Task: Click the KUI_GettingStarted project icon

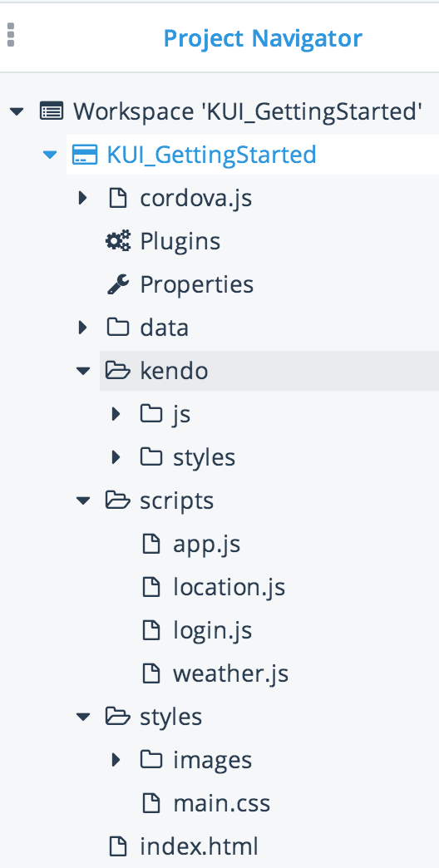Action: [85, 154]
